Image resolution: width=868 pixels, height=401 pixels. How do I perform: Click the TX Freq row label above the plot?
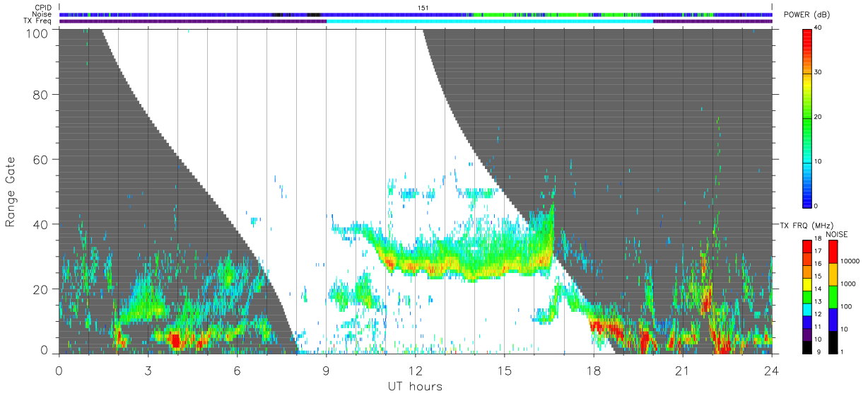(x=38, y=21)
